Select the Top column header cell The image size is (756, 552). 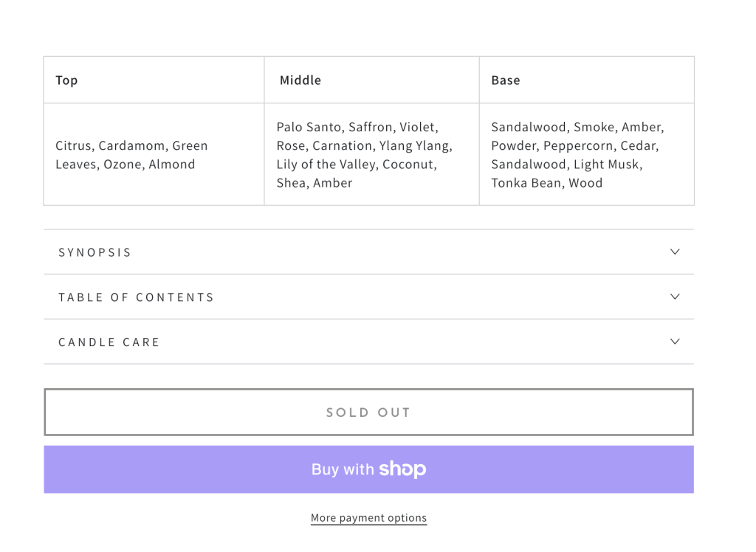click(66, 80)
